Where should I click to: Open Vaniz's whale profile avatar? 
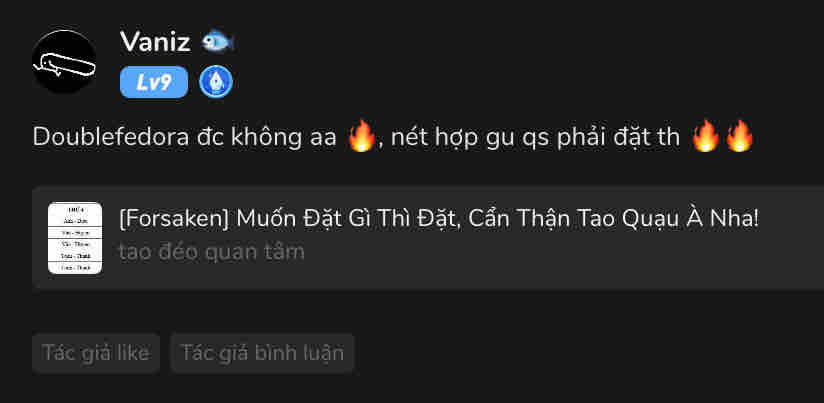64,61
